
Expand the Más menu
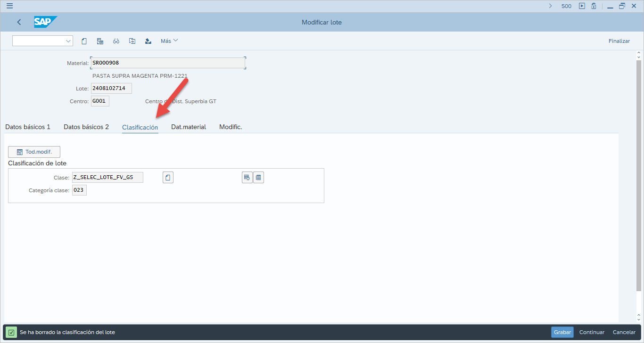169,41
